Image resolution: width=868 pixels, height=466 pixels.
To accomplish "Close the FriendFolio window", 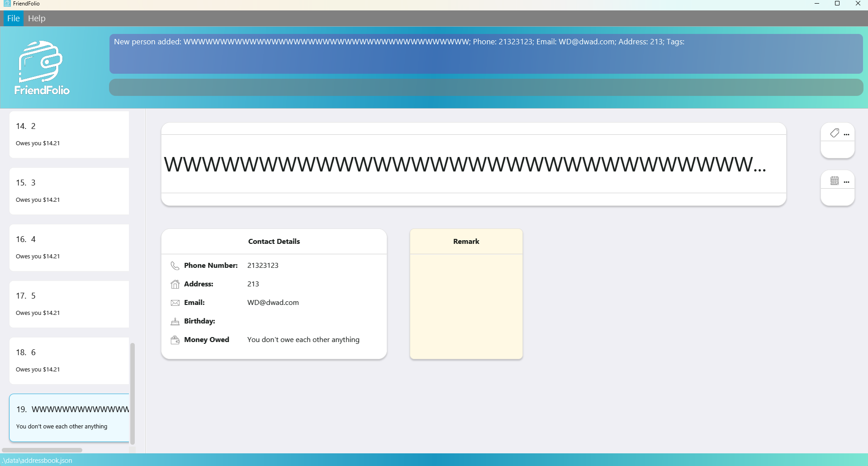I will pos(858,4).
